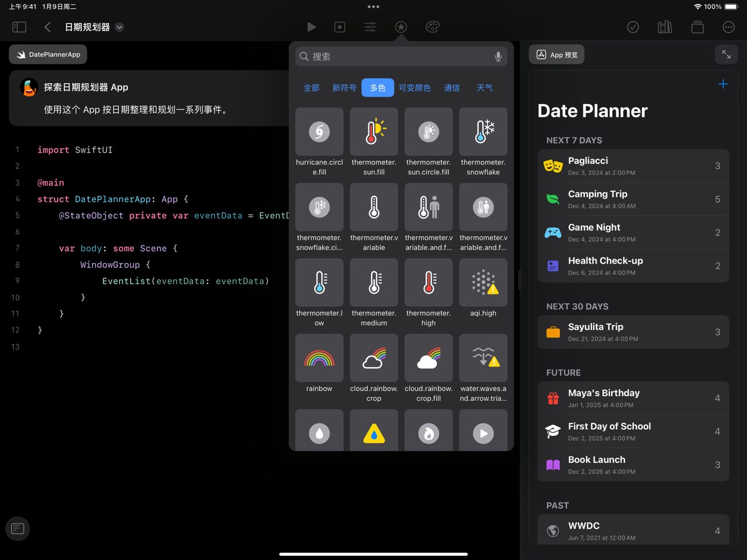
Task: Run the app with the play button
Action: 311,27
